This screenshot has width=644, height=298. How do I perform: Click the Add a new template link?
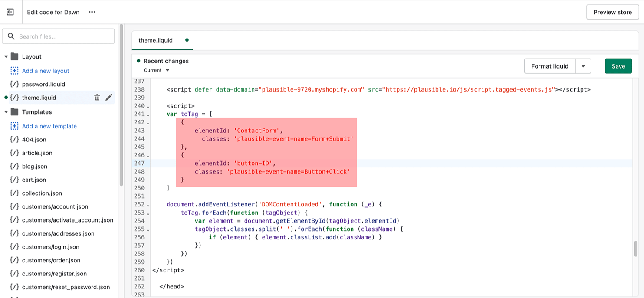(49, 126)
